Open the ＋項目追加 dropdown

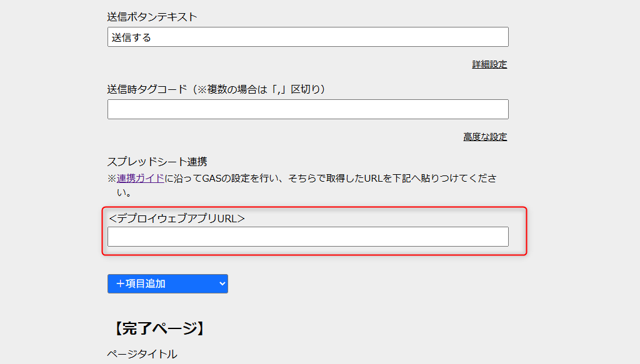click(x=167, y=283)
